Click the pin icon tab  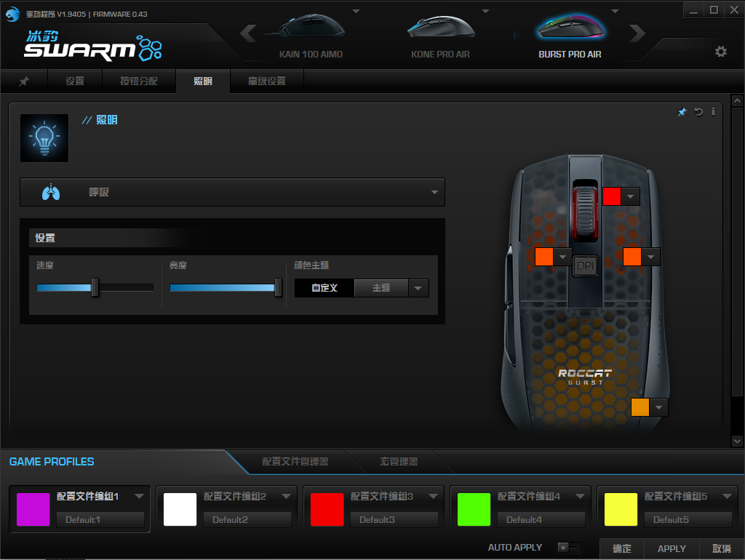(x=24, y=81)
